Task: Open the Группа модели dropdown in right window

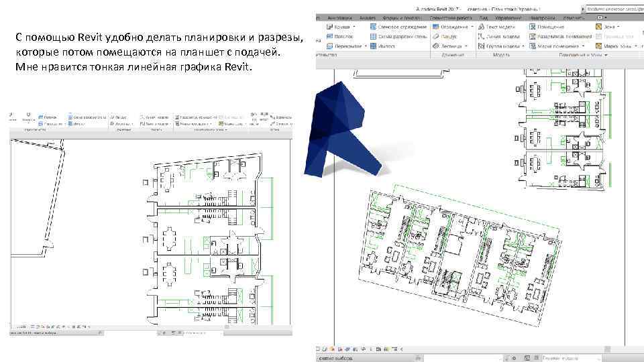Action: (523, 46)
